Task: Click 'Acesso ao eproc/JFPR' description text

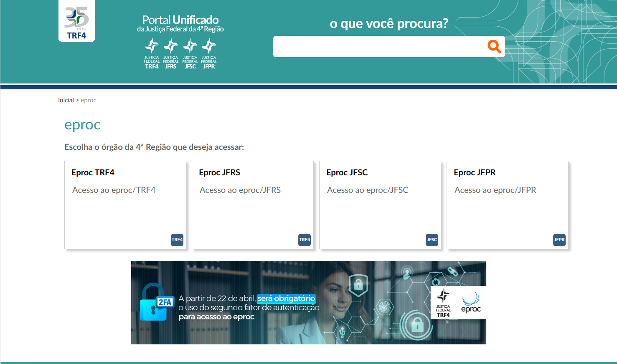Action: (495, 190)
